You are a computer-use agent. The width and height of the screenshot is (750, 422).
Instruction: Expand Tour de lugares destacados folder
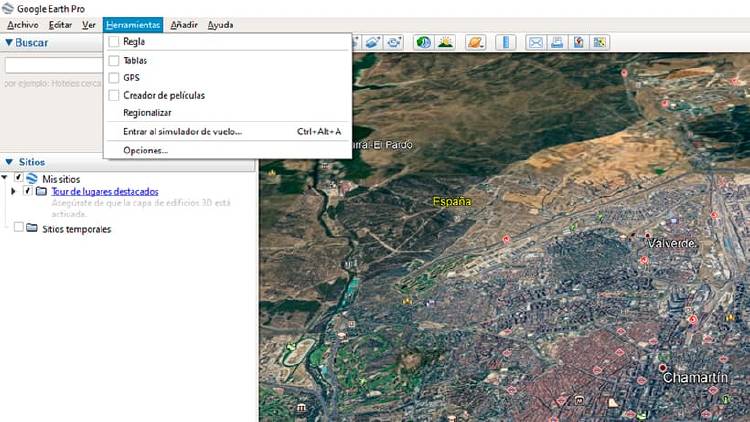tap(13, 191)
